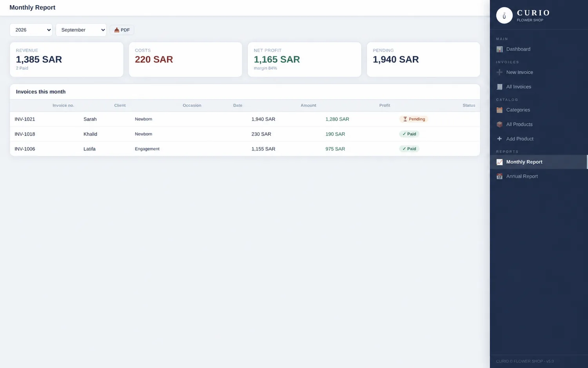Screen dimensions: 588x368
Task: Click the All Invoices document icon
Action: click(499, 87)
